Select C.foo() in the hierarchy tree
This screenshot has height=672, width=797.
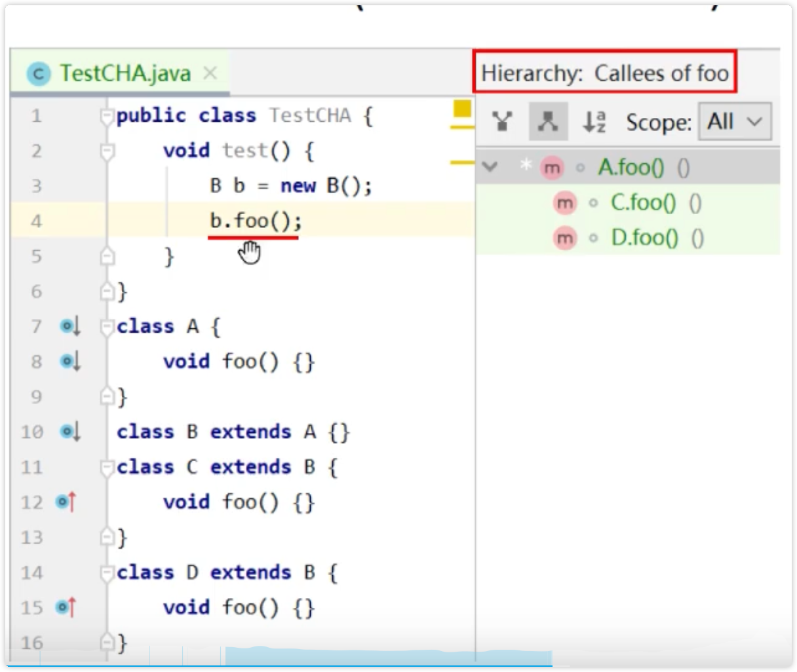643,203
